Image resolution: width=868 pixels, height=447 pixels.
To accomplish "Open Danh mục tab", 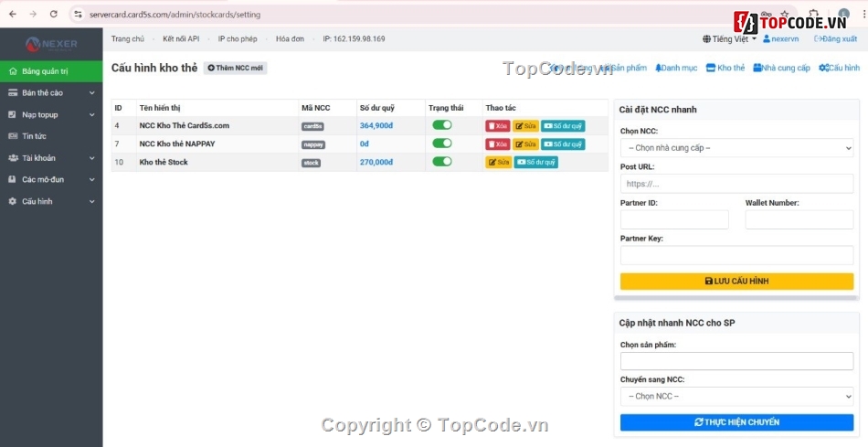I will (x=676, y=68).
